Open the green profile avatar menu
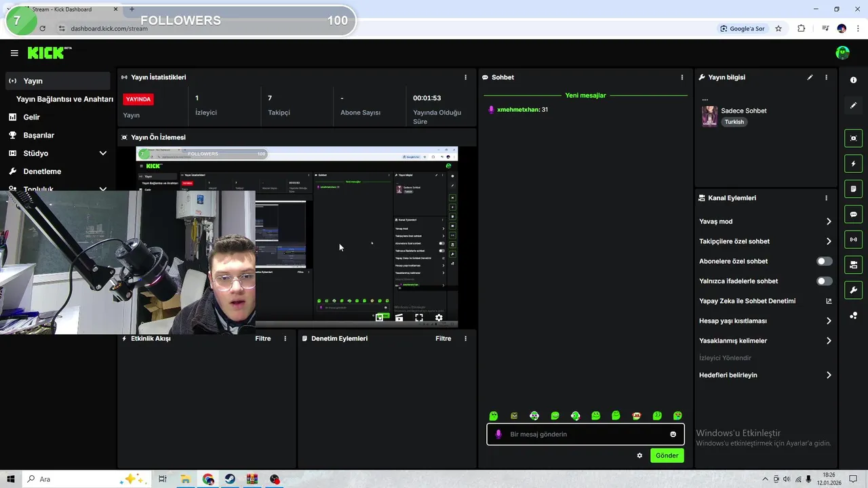Viewport: 868px width, 488px height. click(842, 53)
